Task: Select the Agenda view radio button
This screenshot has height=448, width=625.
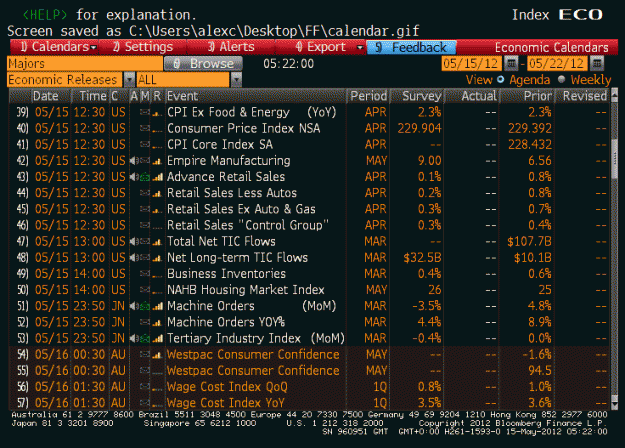Action: (501, 79)
